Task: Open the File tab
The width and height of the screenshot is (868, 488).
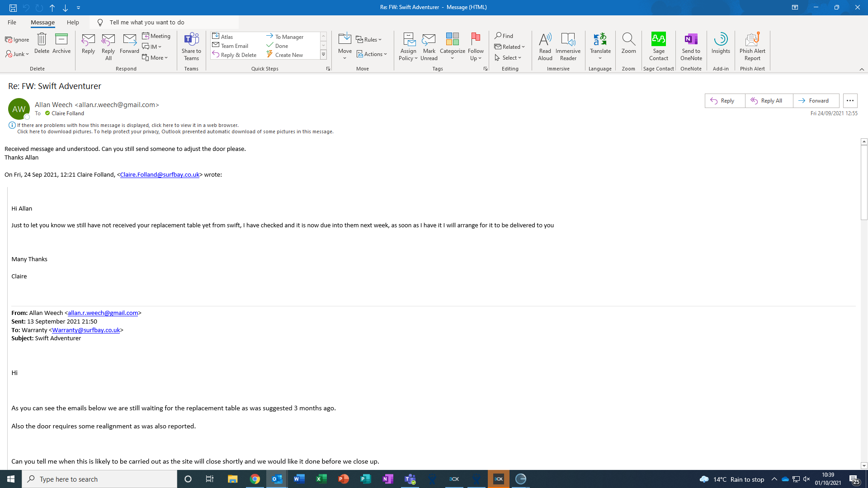Action: (12, 22)
